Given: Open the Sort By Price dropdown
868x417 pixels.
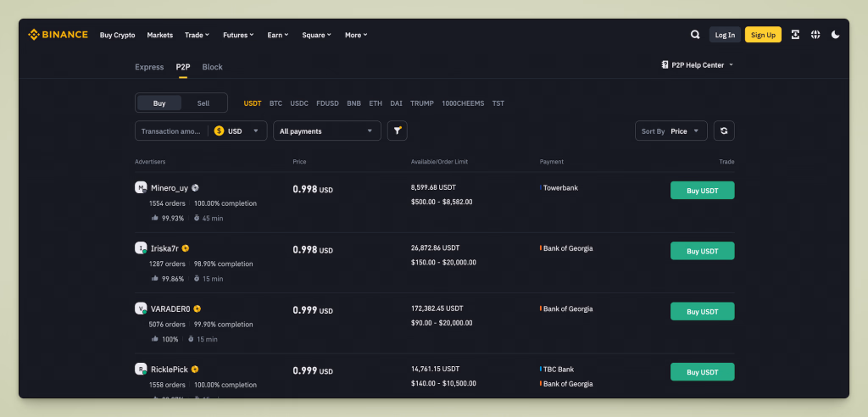Looking at the screenshot, I should click(670, 131).
